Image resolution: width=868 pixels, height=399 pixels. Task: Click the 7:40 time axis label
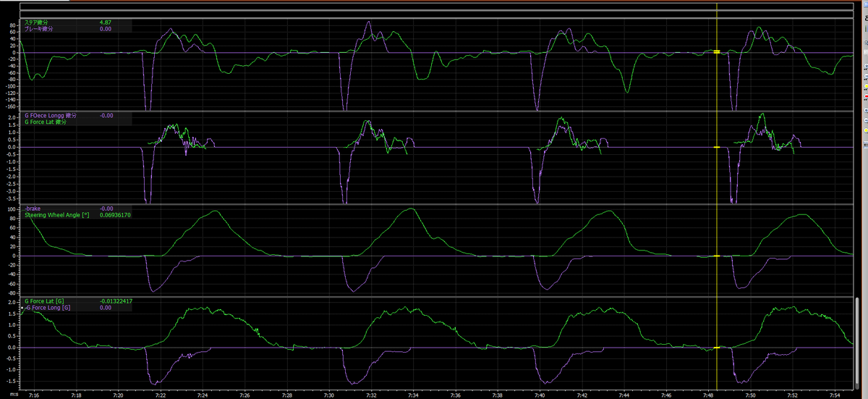(x=540, y=395)
